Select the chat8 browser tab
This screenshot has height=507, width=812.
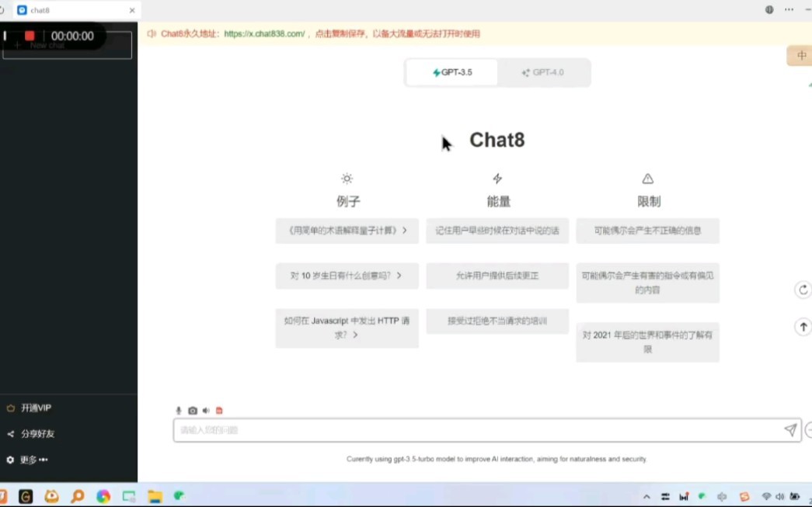coord(78,10)
